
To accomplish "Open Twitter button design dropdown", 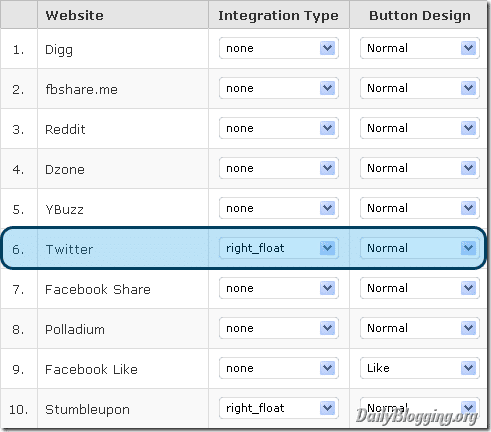I will (x=420, y=248).
